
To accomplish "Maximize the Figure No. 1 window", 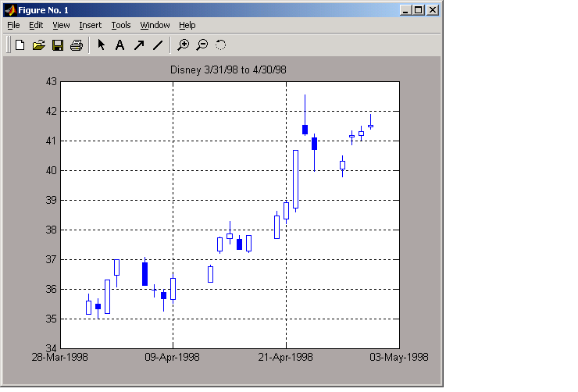I will 419,10.
